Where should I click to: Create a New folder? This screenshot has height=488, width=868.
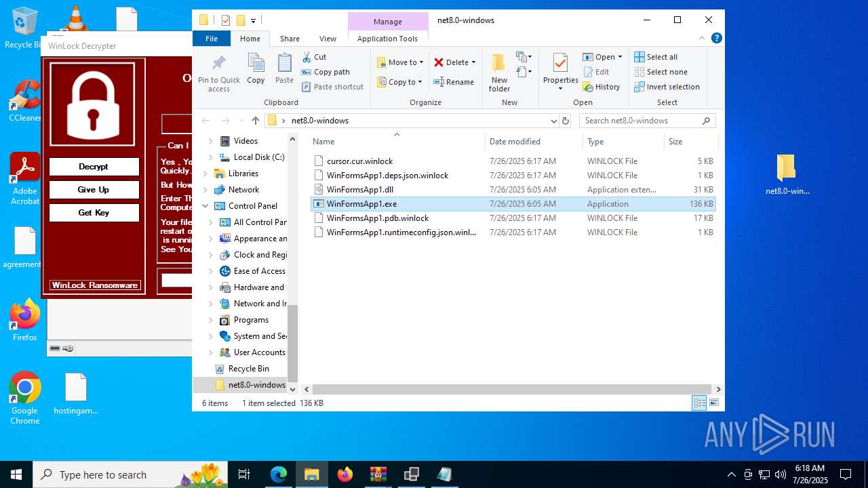(x=499, y=73)
